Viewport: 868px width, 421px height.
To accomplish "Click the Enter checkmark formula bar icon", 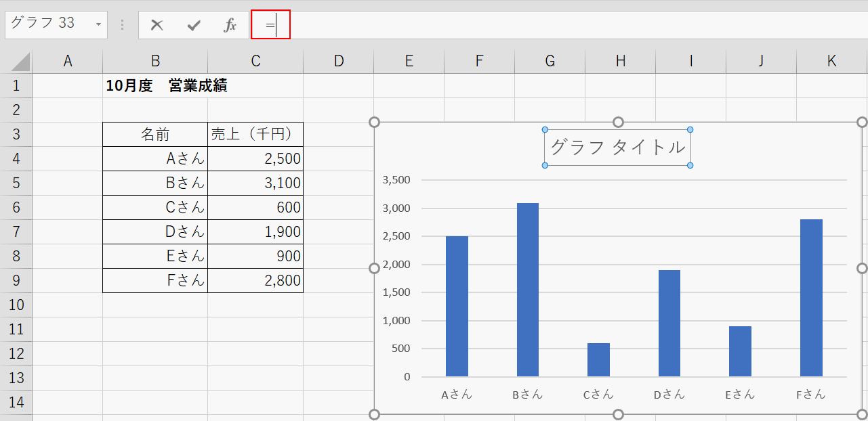I will coord(194,25).
